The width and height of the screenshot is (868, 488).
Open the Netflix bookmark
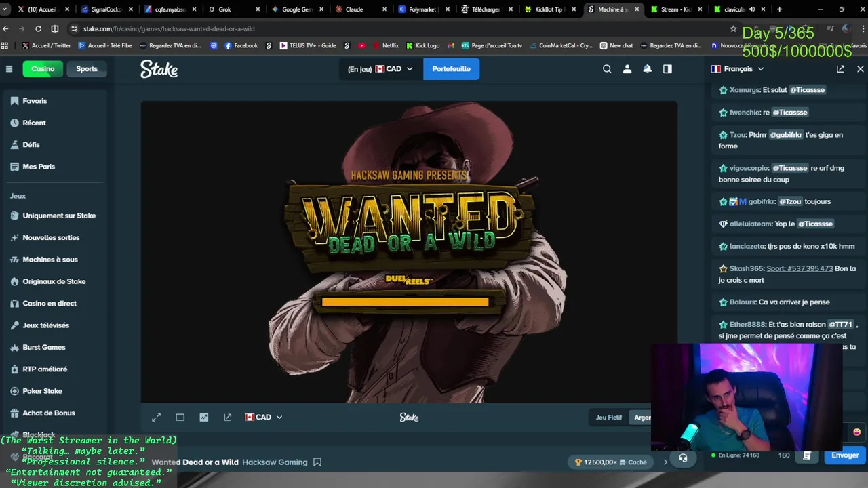(385, 45)
